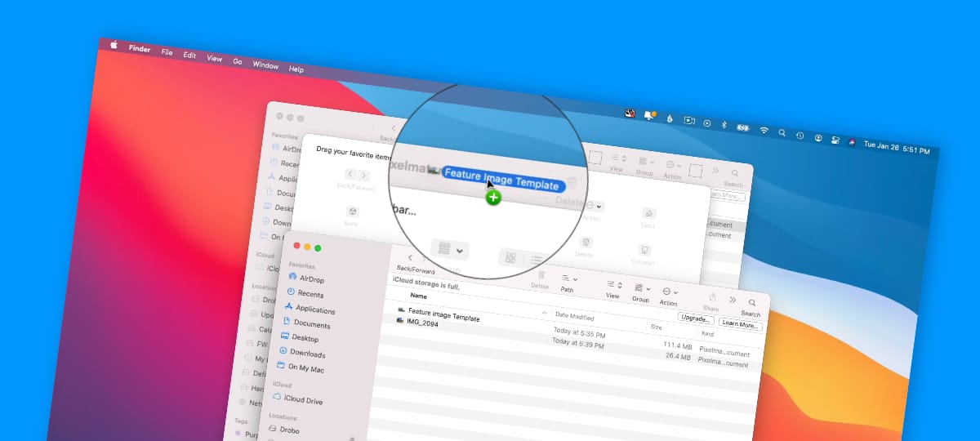Click the Learn More... button
Viewport: 980px width, 441px height.
[740, 323]
